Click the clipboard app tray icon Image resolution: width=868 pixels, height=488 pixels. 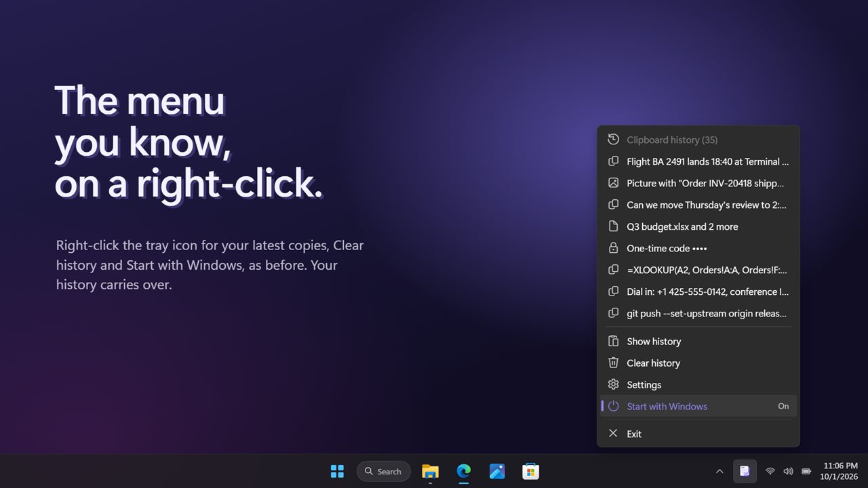[x=745, y=471]
